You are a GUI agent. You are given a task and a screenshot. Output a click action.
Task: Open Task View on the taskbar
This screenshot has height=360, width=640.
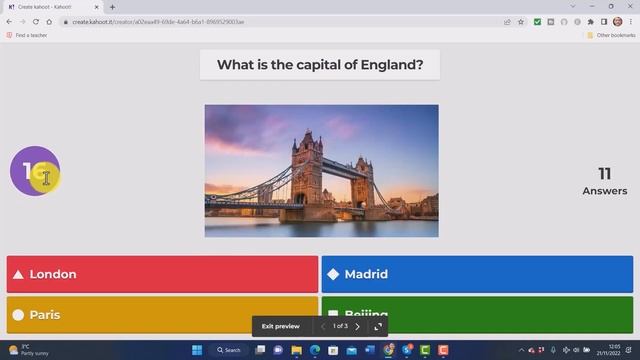coord(260,350)
